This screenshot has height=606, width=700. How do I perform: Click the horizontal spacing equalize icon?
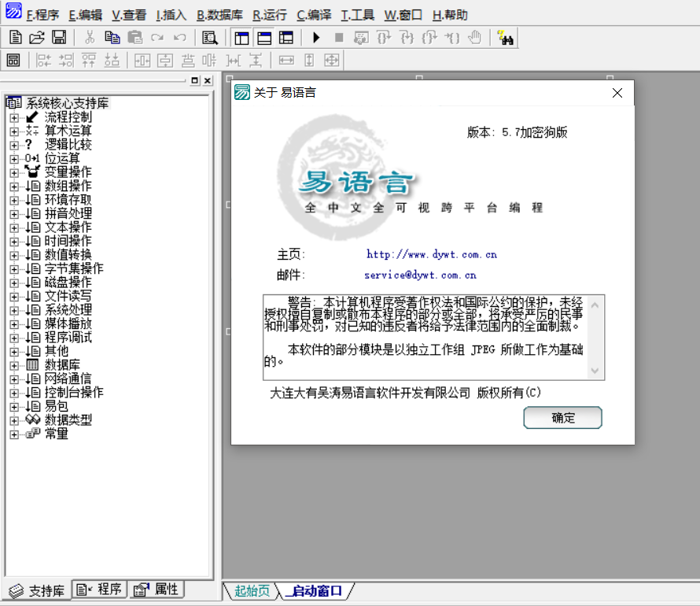233,60
